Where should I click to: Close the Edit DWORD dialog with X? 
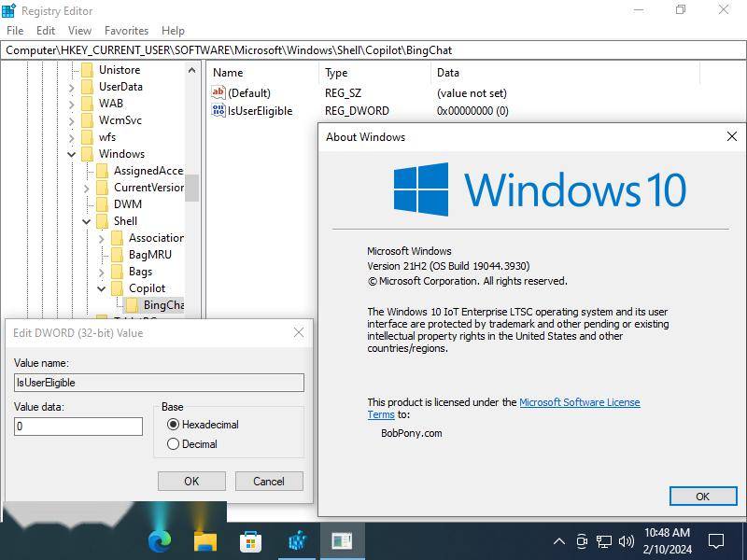click(299, 332)
